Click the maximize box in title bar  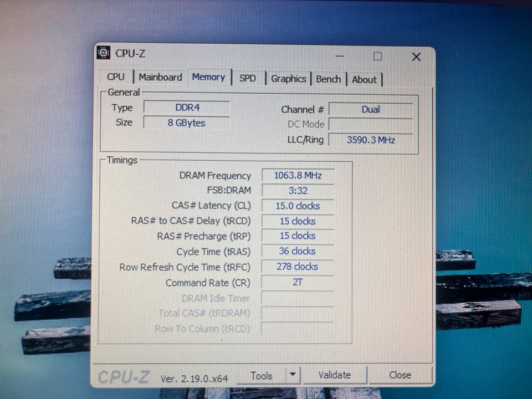point(377,57)
